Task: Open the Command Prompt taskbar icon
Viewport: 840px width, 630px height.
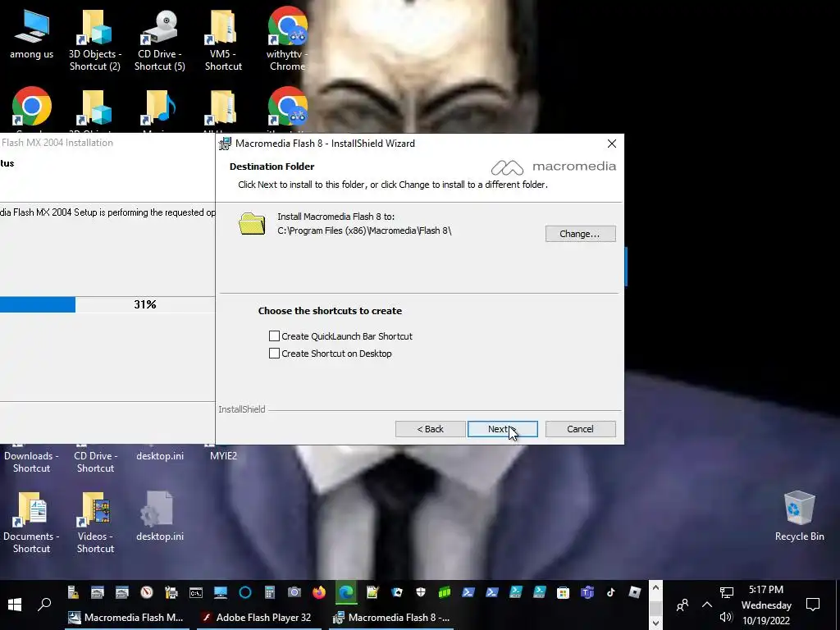Action: [196, 592]
